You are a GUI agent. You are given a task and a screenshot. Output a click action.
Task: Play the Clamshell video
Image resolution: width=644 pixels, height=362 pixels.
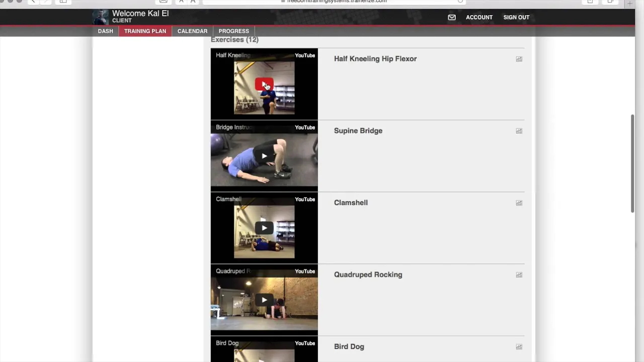coord(264,228)
